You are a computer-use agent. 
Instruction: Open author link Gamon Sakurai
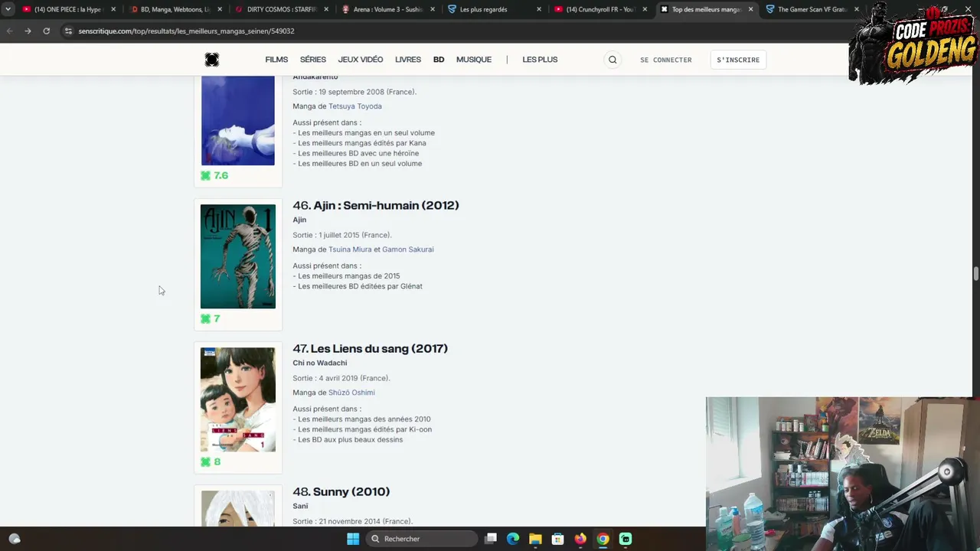pyautogui.click(x=408, y=249)
